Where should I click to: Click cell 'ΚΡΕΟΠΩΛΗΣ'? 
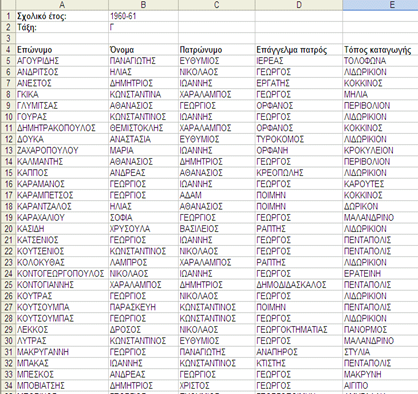coord(299,173)
